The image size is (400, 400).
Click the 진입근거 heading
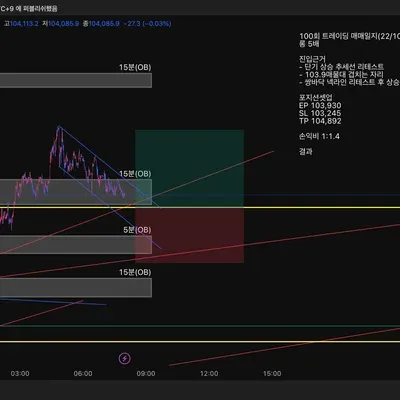[312, 59]
